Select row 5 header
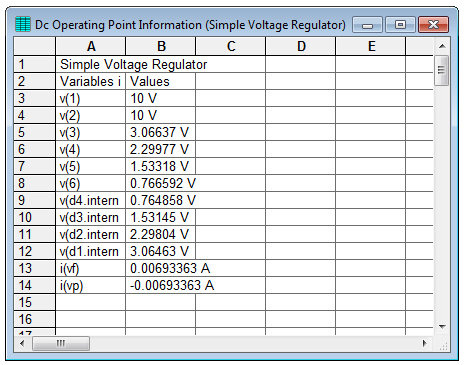Screen dimensions: 464x365 tap(34, 132)
